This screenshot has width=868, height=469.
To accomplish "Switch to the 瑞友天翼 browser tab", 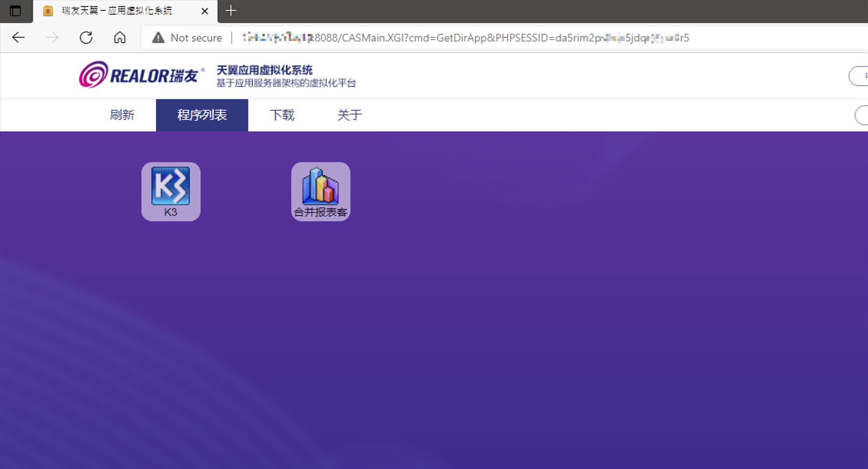I will pyautogui.click(x=117, y=10).
